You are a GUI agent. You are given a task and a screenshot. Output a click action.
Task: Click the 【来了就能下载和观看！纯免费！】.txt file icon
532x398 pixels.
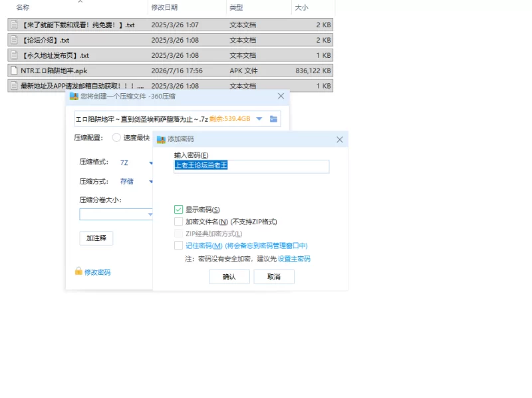point(14,25)
